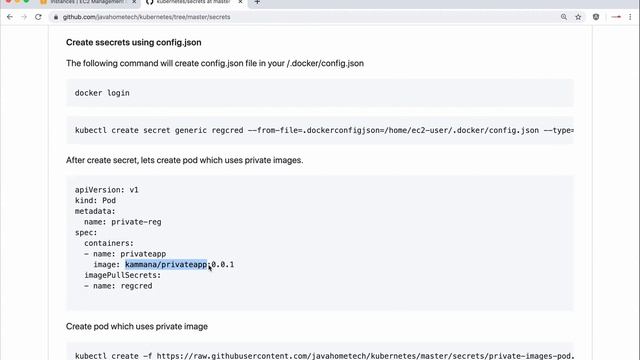Image resolution: width=640 pixels, height=360 pixels.
Task: Click the 'spec:' line in YAML
Action: click(x=86, y=233)
